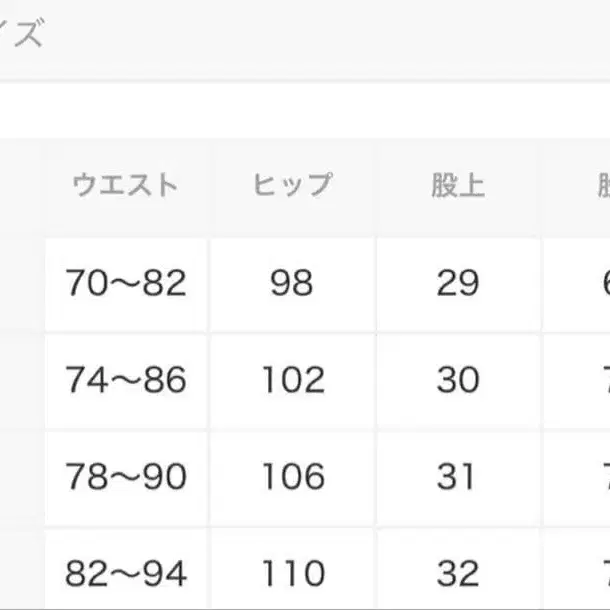Click the hip value 106
The width and height of the screenshot is (610, 610).
click(292, 477)
